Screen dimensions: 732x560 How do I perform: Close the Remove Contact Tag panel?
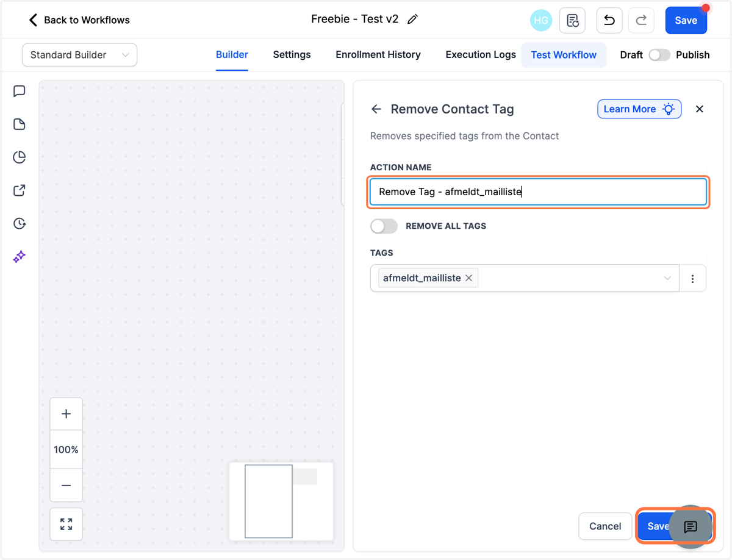tap(700, 109)
